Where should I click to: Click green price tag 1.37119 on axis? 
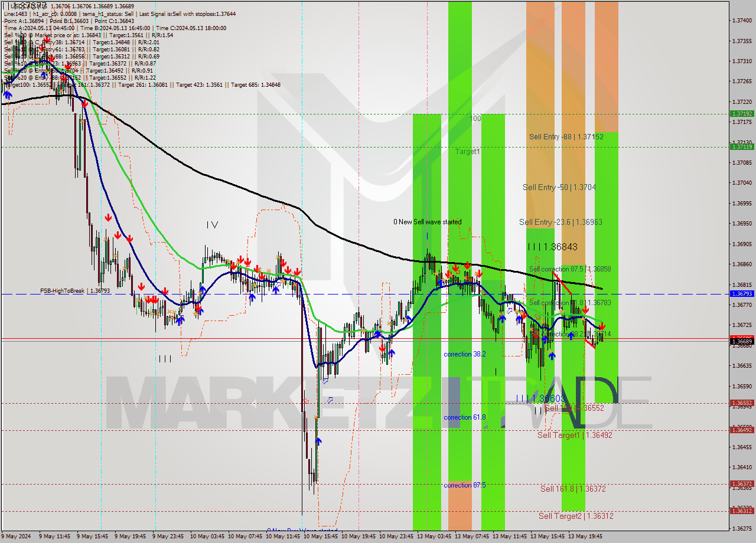tap(742, 146)
